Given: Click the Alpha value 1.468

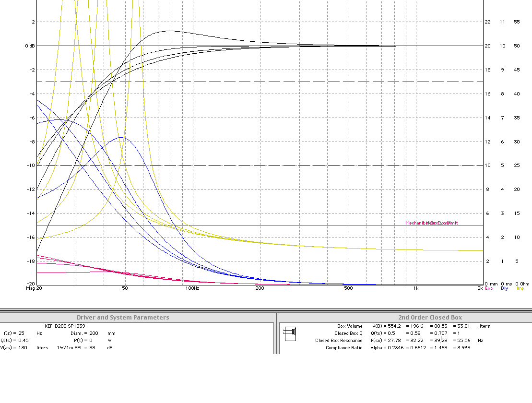Looking at the screenshot, I should click(x=441, y=347).
